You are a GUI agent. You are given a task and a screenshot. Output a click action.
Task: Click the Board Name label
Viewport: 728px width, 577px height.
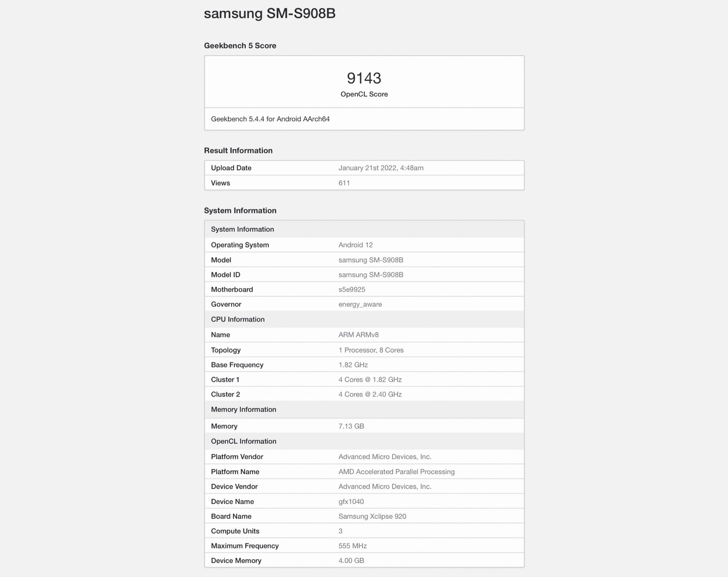[231, 516]
